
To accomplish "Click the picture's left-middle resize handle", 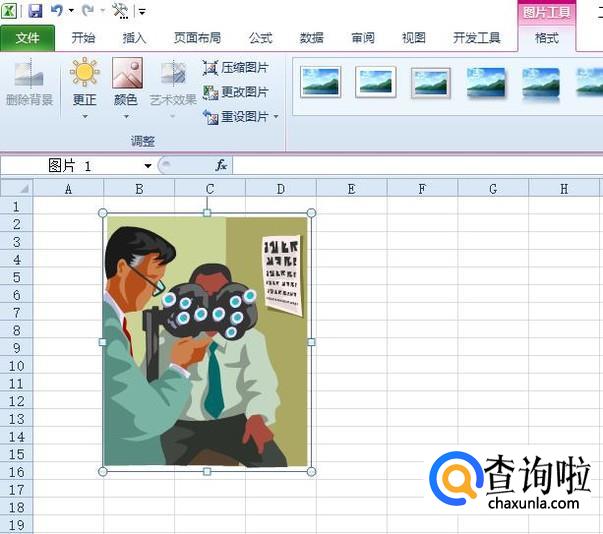I will (x=103, y=342).
